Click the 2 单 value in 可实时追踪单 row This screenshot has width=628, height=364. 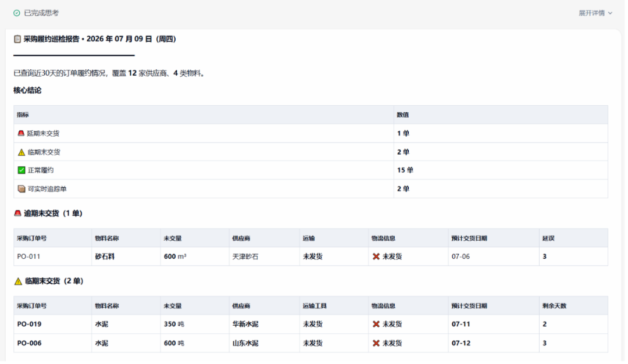[x=404, y=189]
